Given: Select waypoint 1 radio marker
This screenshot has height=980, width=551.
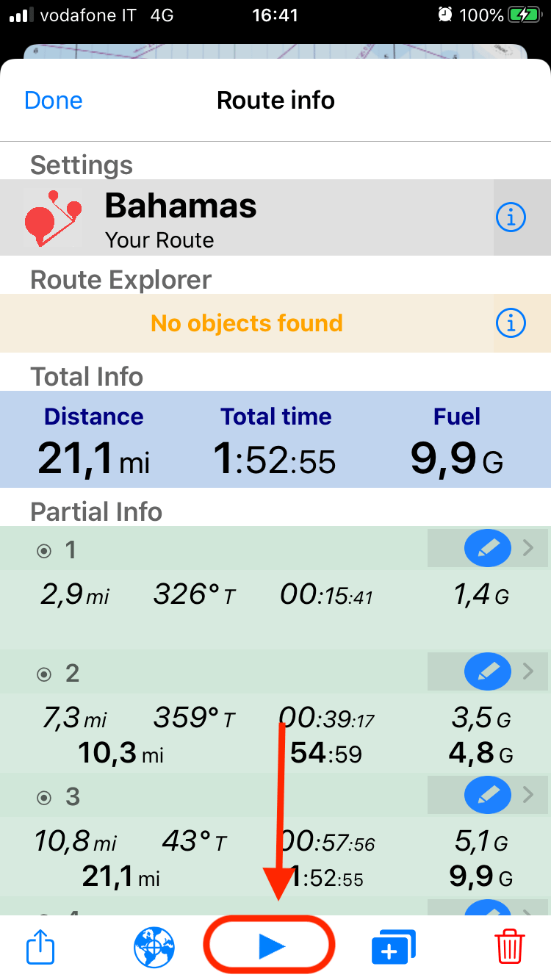Looking at the screenshot, I should pyautogui.click(x=45, y=550).
